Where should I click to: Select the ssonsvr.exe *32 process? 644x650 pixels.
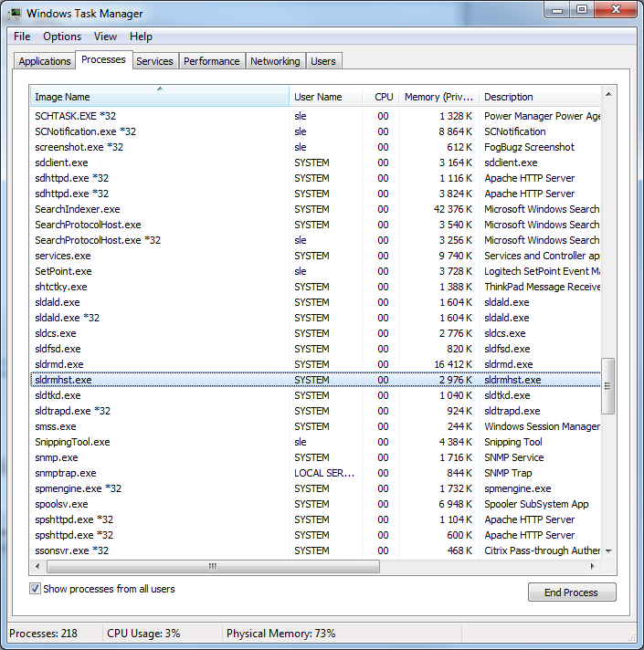315,550
